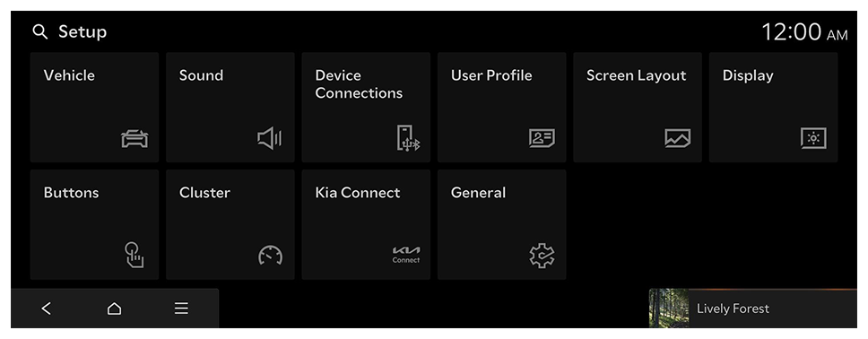Tap the brightness icon in Display tile
The height and width of the screenshot is (339, 868).
pos(813,138)
